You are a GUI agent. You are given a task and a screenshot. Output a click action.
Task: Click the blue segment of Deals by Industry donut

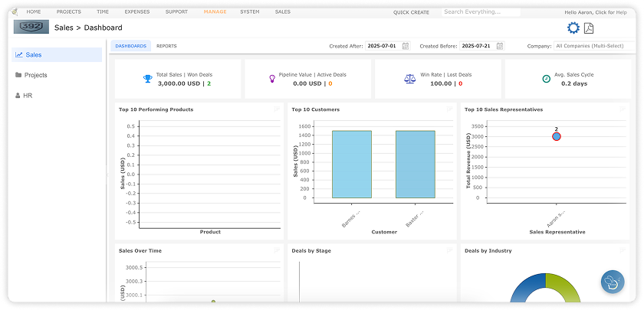pyautogui.click(x=526, y=287)
